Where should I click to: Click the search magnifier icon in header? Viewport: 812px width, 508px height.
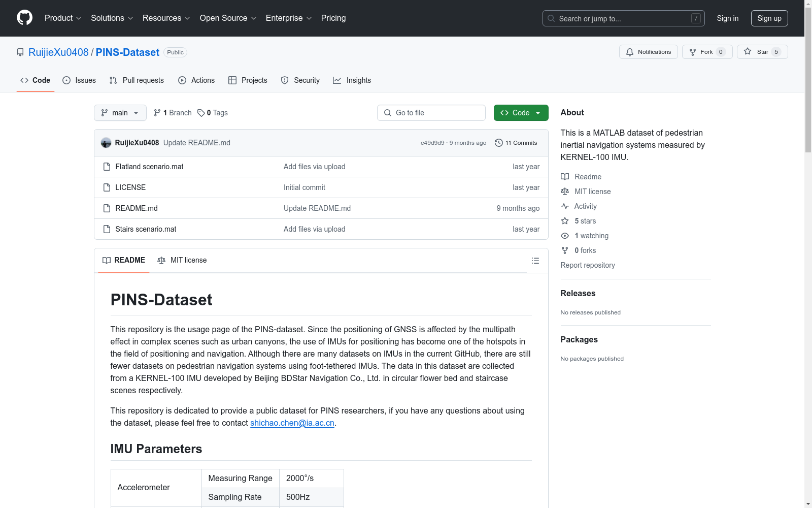coord(551,18)
